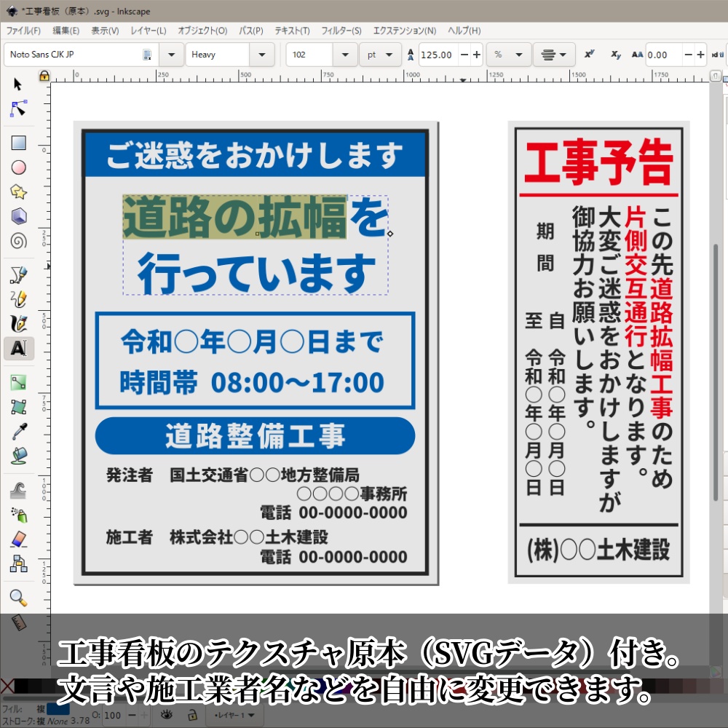
Task: Activate the Spiral tool
Action: click(x=18, y=241)
